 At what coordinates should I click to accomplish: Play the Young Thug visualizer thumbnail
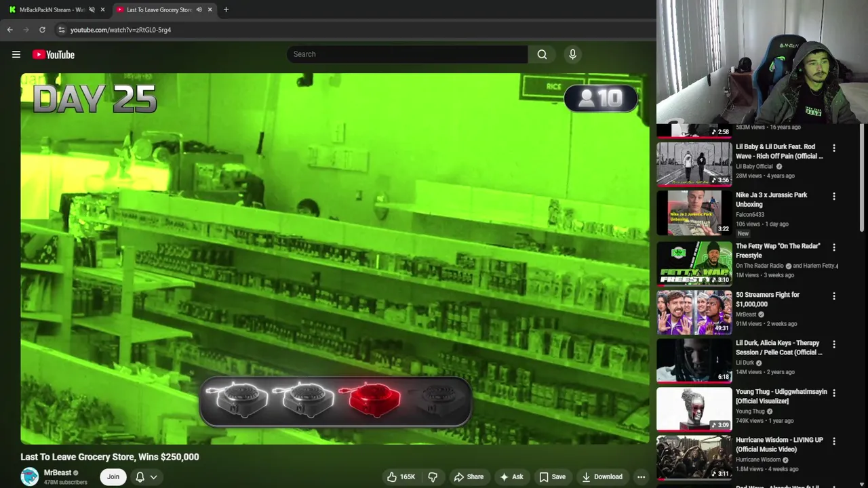[x=694, y=409]
